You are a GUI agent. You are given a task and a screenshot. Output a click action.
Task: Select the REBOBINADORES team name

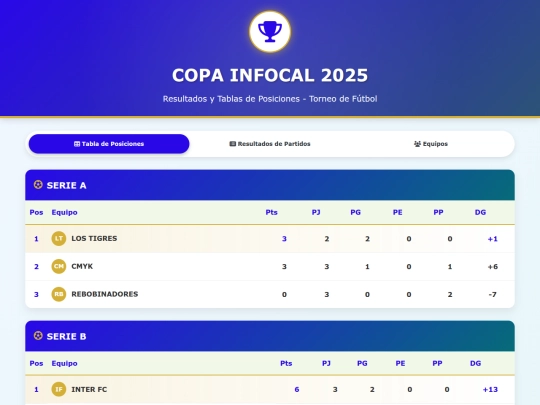pyautogui.click(x=105, y=294)
